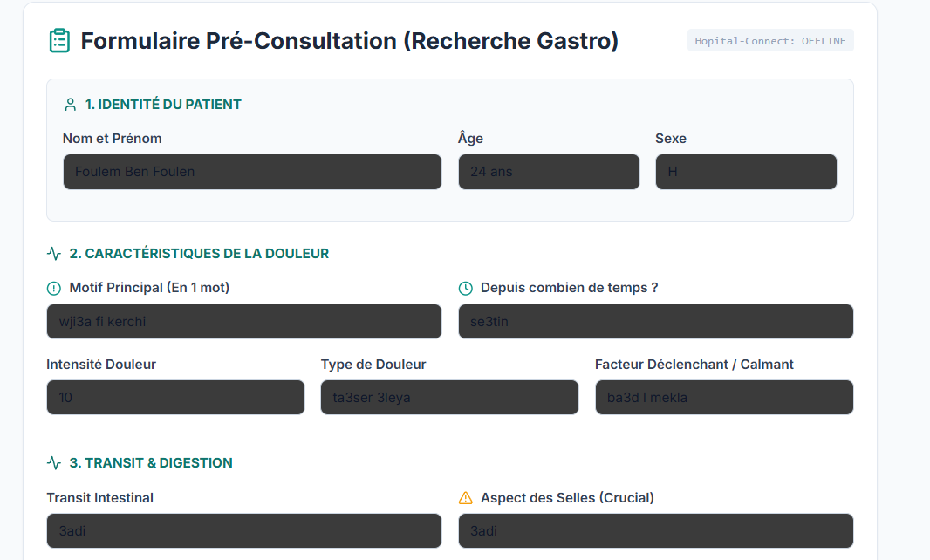Click into the Sexe input field
This screenshot has width=930, height=560.
tap(746, 172)
